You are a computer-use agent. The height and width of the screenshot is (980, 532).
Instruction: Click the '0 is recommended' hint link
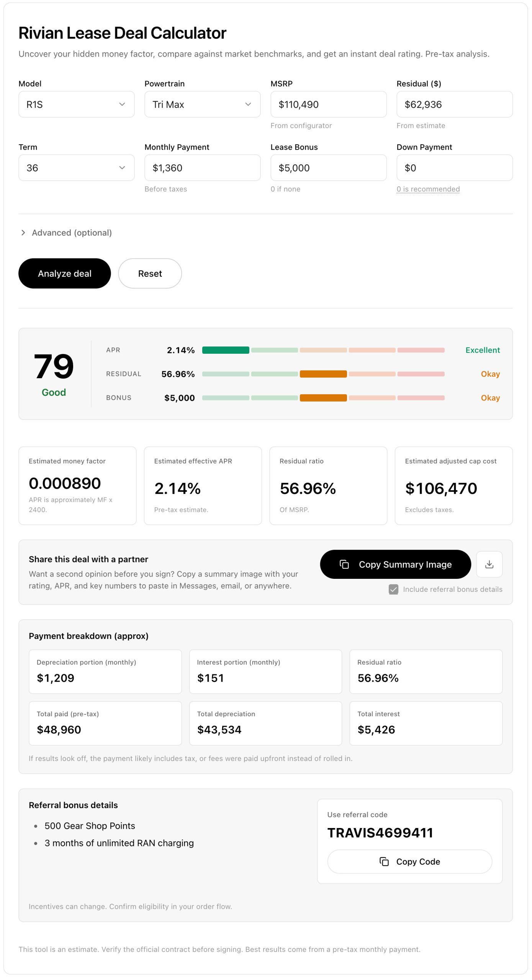[428, 189]
